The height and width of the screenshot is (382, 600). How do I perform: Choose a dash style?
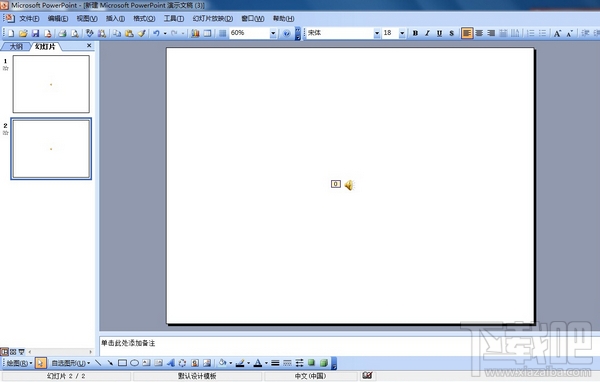[x=287, y=362]
